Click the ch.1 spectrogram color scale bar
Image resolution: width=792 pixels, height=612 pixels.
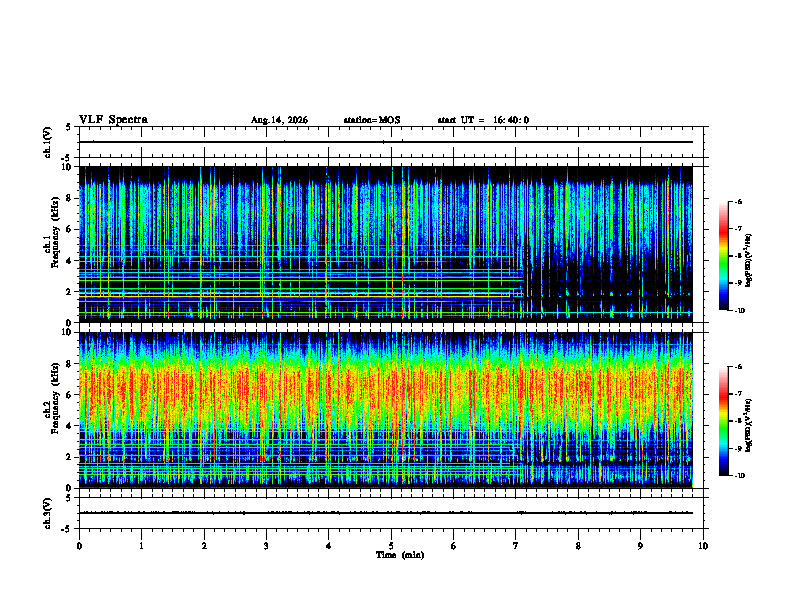(723, 256)
